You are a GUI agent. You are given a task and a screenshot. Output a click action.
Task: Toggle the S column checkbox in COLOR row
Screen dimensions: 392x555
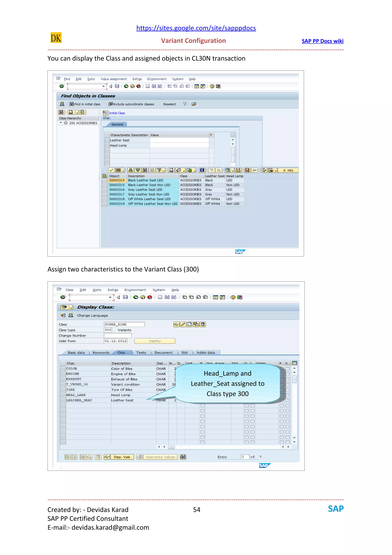pos(287,369)
